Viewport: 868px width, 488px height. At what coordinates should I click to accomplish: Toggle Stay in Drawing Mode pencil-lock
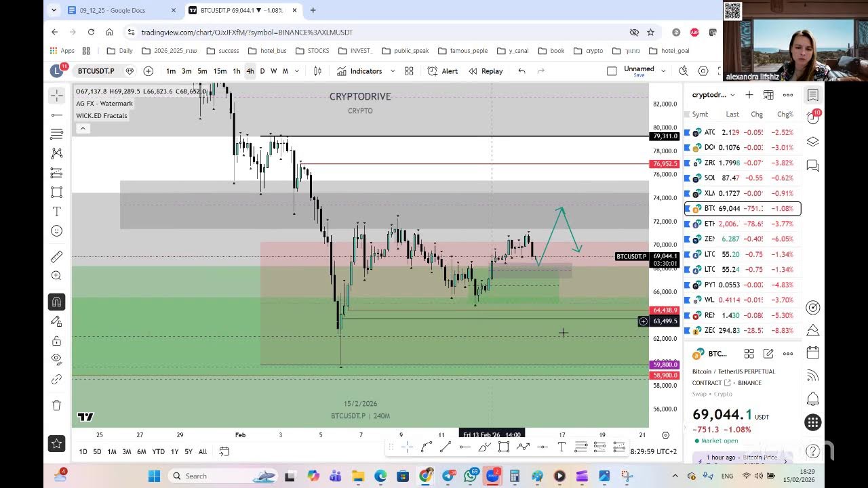pos(56,321)
